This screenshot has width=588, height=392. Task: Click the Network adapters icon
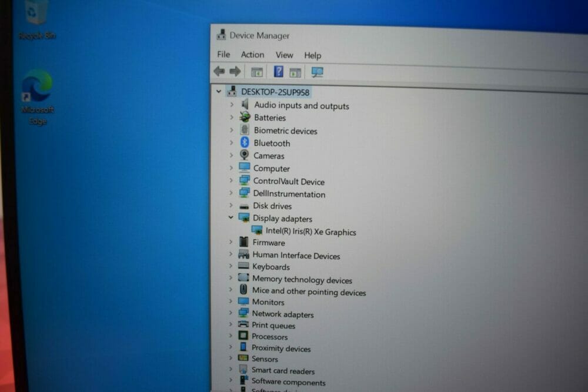pos(243,313)
